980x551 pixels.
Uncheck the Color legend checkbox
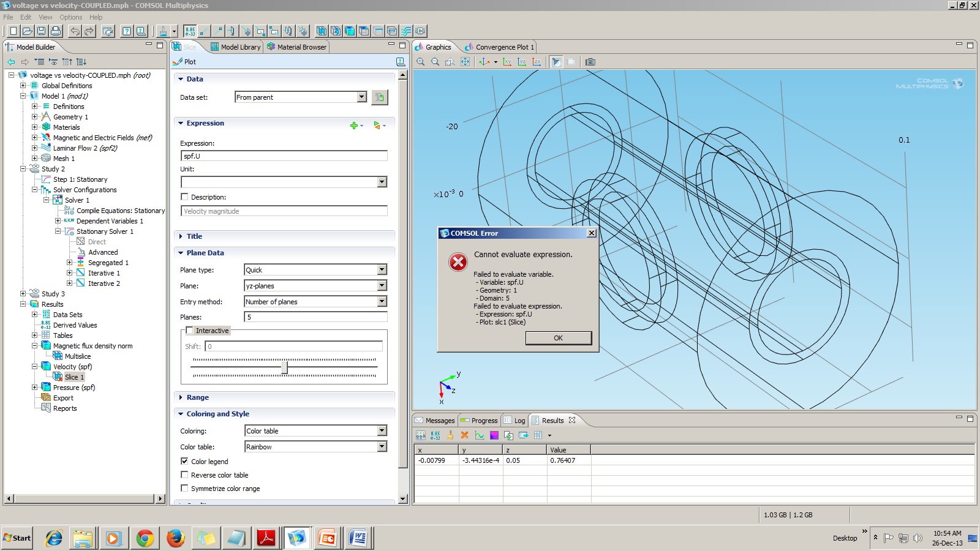(184, 462)
